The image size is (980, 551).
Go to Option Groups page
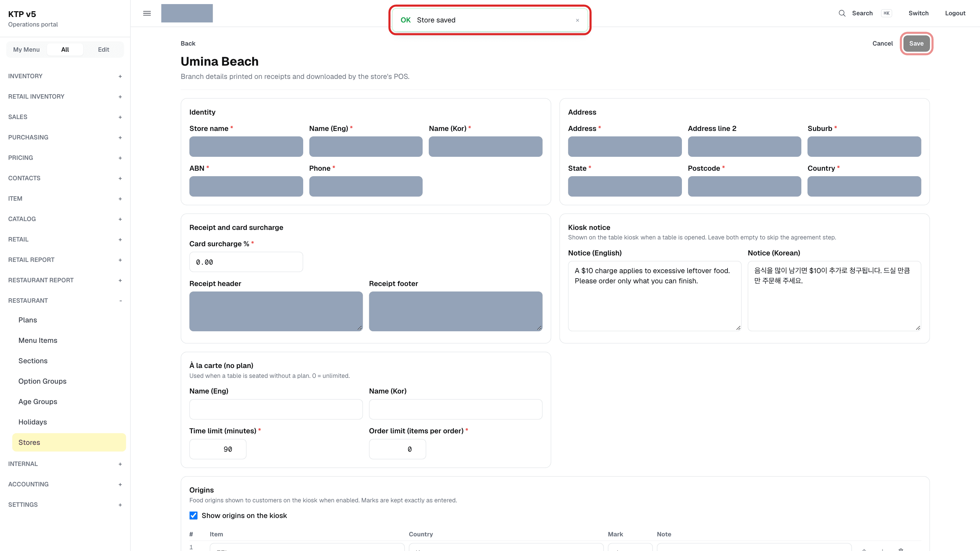(x=69, y=381)
